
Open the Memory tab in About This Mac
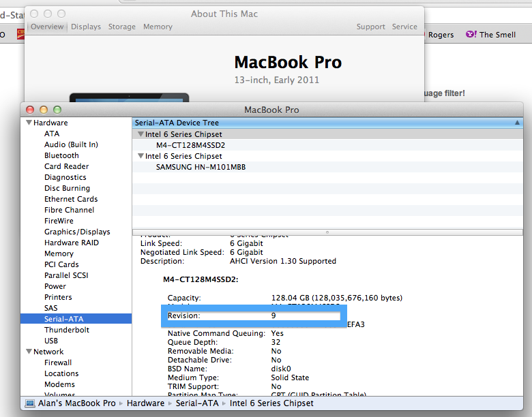click(158, 27)
